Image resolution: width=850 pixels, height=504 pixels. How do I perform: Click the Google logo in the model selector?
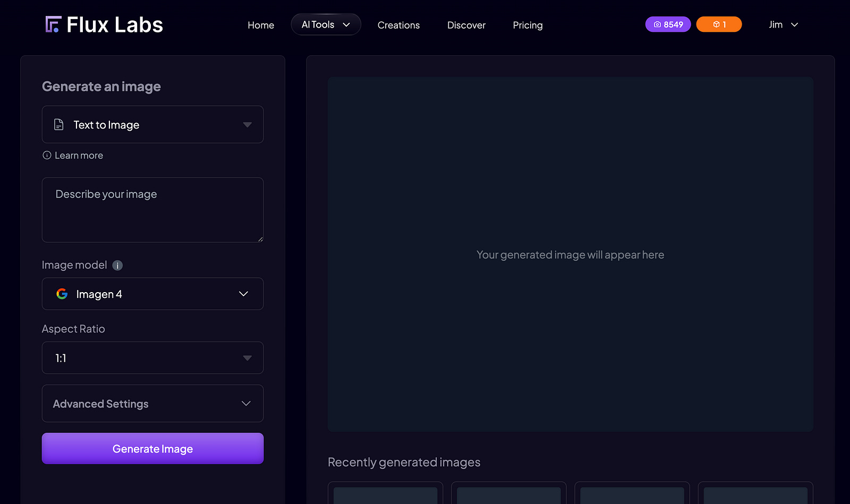tap(62, 294)
